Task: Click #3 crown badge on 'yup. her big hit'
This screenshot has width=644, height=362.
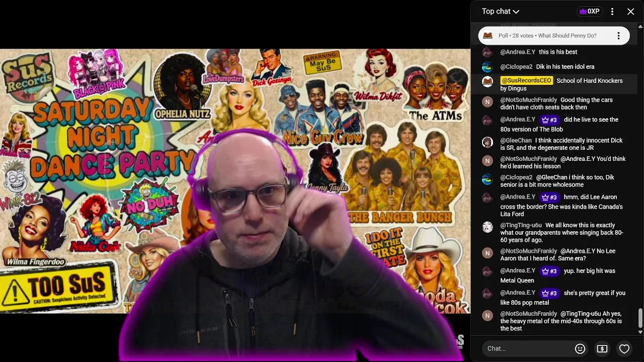Action: pyautogui.click(x=549, y=271)
